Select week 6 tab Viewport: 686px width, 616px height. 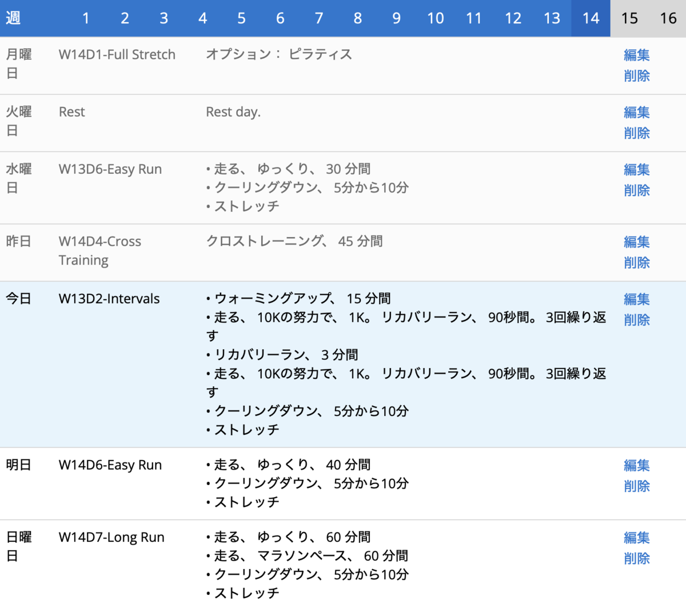[x=280, y=18]
